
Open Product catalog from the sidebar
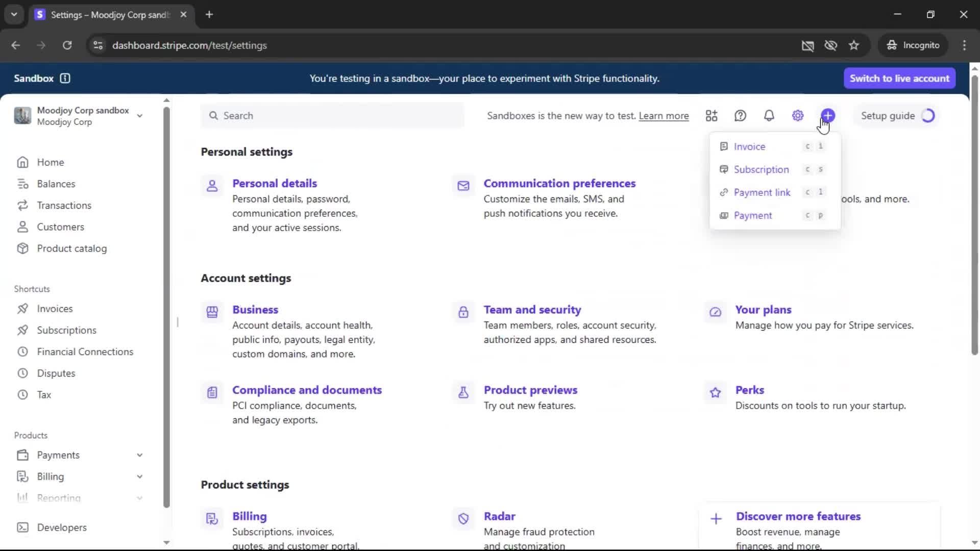[71, 248]
